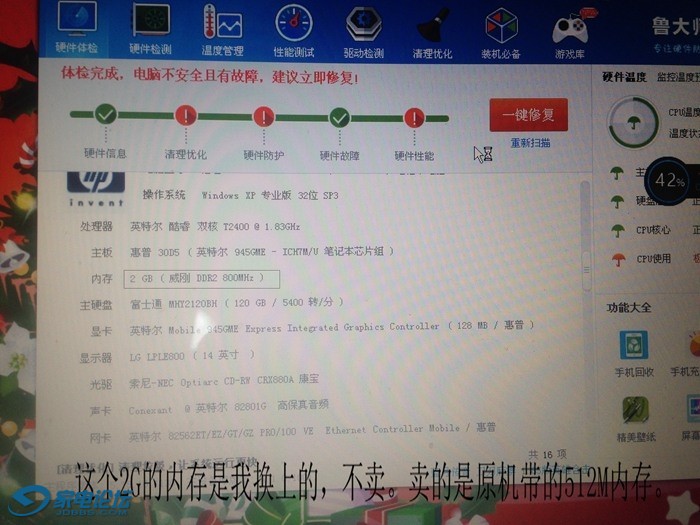Image resolution: width=700 pixels, height=525 pixels.
Task: Select the 硬件信息 green check step
Action: (106, 114)
